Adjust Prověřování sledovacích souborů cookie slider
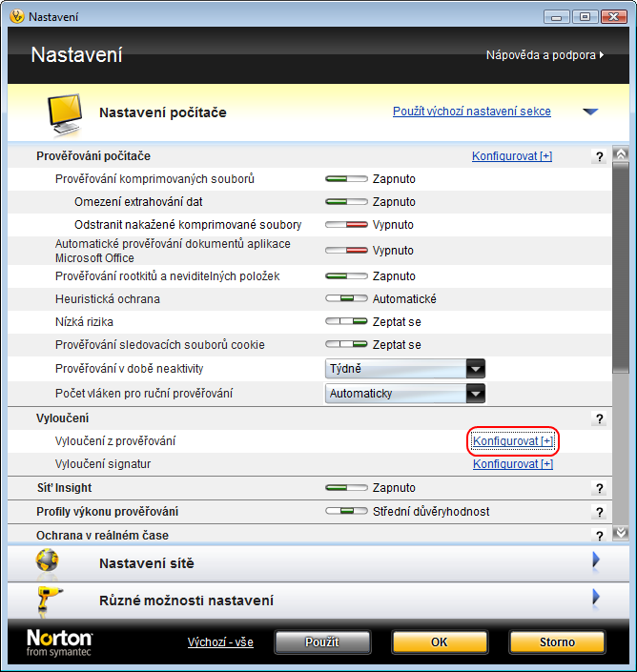 (x=346, y=344)
